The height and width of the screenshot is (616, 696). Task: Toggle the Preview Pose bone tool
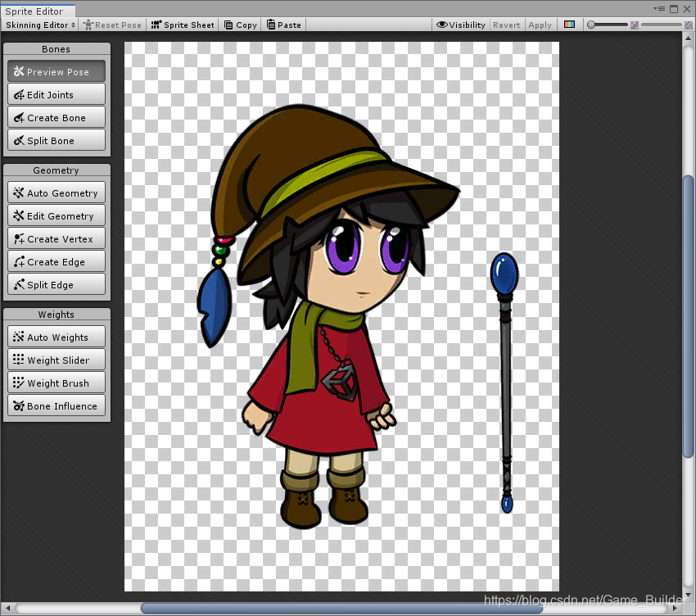(x=56, y=71)
